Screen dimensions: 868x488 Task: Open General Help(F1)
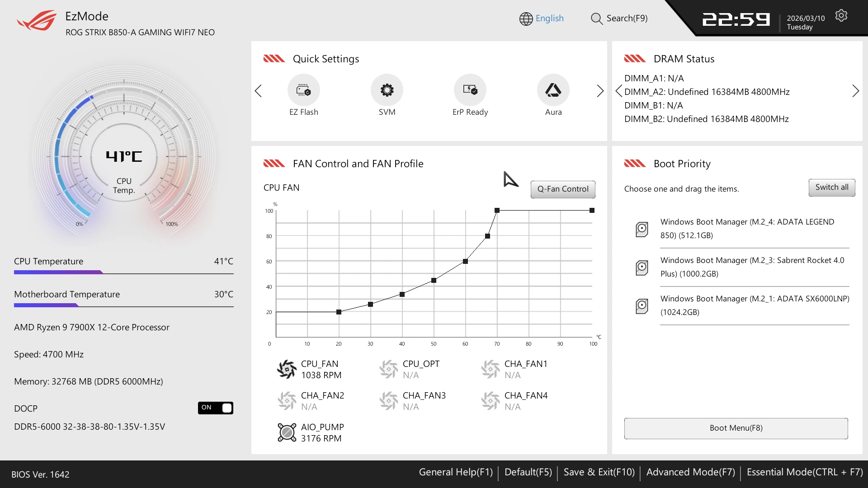(x=455, y=472)
